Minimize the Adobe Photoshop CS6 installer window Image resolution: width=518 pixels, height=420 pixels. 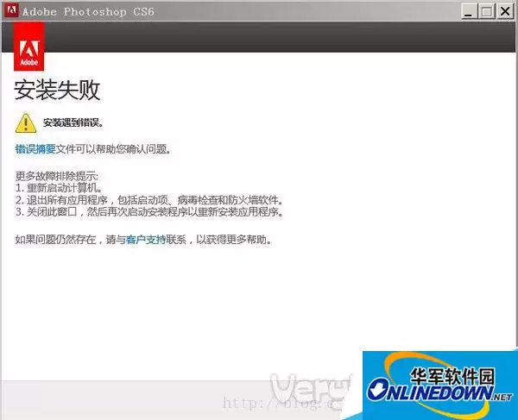click(469, 11)
